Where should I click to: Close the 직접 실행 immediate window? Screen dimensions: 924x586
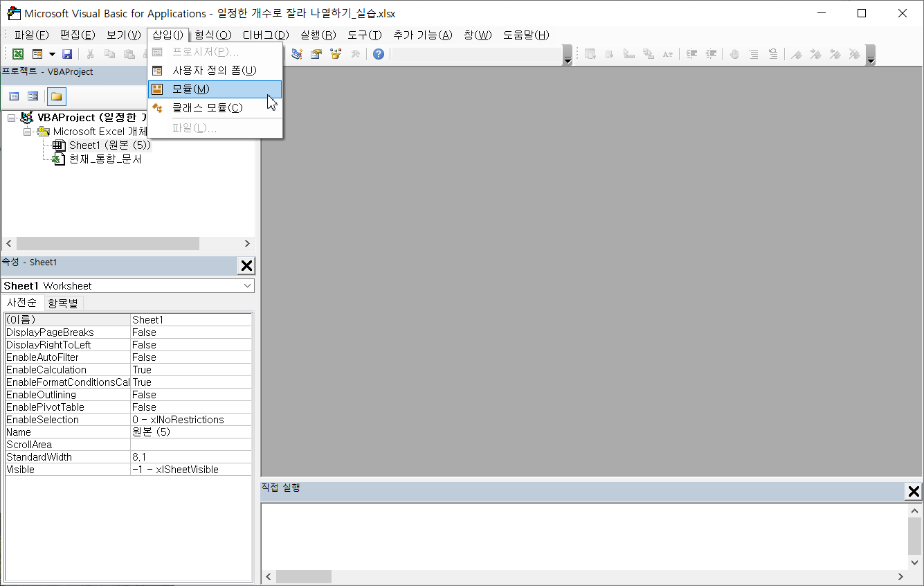coord(914,491)
